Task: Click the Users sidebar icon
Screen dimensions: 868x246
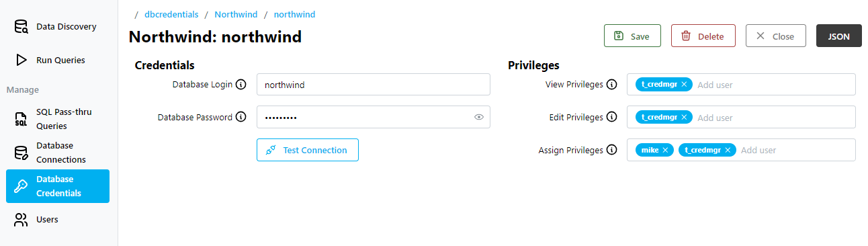Action: point(21,219)
